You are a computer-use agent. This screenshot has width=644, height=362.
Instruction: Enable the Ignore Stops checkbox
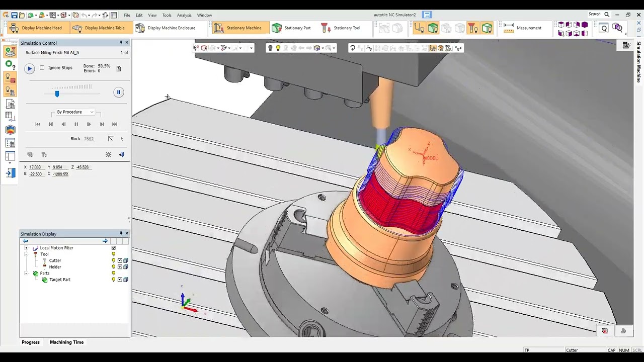[42, 68]
